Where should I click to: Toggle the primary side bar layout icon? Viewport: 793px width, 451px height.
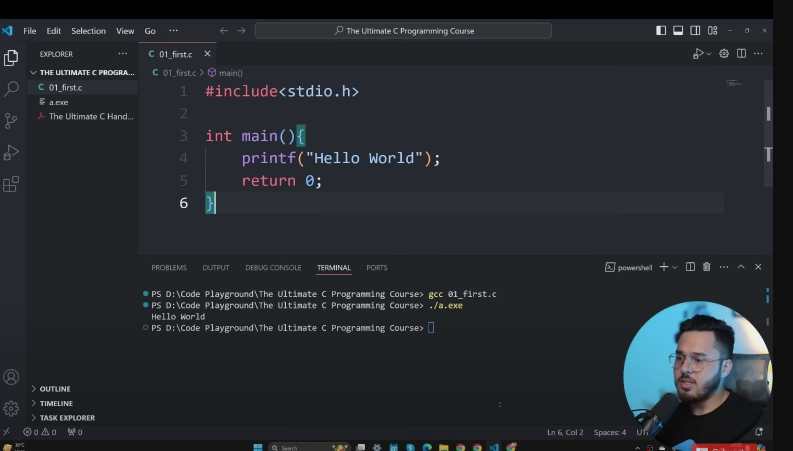click(661, 31)
